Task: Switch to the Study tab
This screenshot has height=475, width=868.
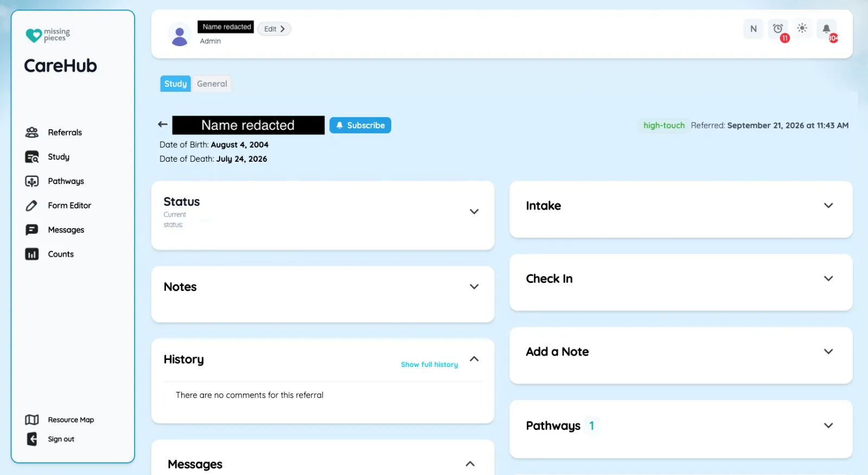Action: tap(175, 84)
